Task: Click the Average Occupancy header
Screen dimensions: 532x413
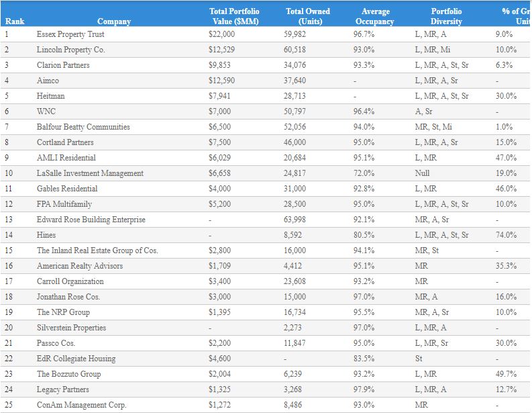Action: pyautogui.click(x=375, y=16)
